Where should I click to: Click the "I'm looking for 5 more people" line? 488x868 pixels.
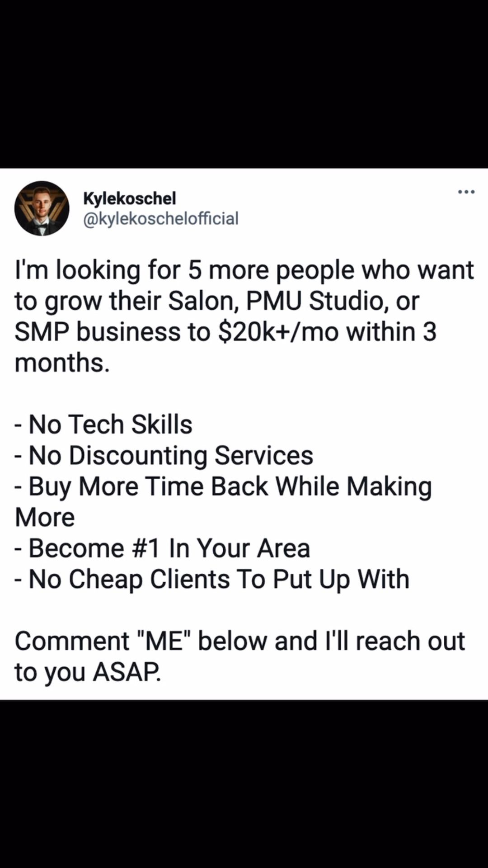pos(244,270)
